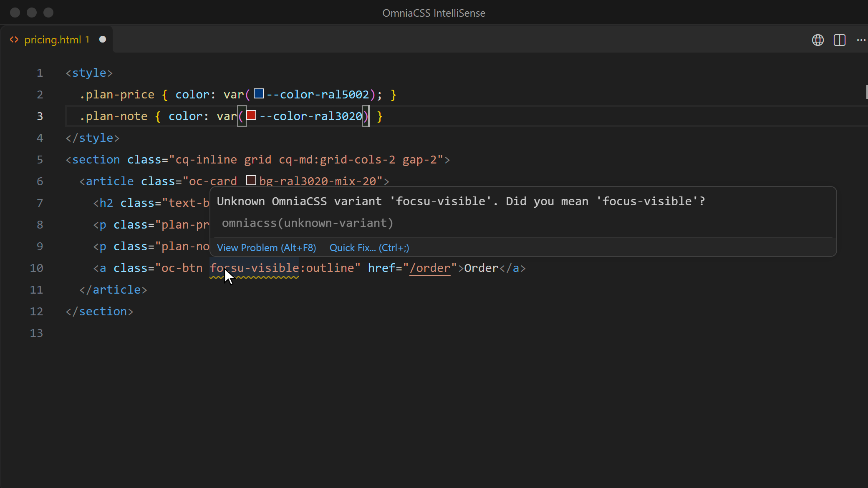Click the misspelled focsu-visible class
Screen dimensions: 868x488
(254, 268)
